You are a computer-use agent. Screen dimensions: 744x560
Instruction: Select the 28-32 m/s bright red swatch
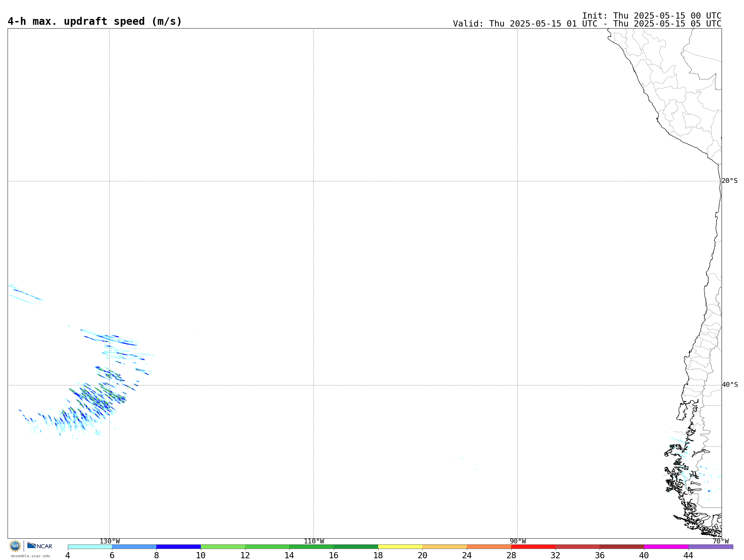click(x=534, y=547)
